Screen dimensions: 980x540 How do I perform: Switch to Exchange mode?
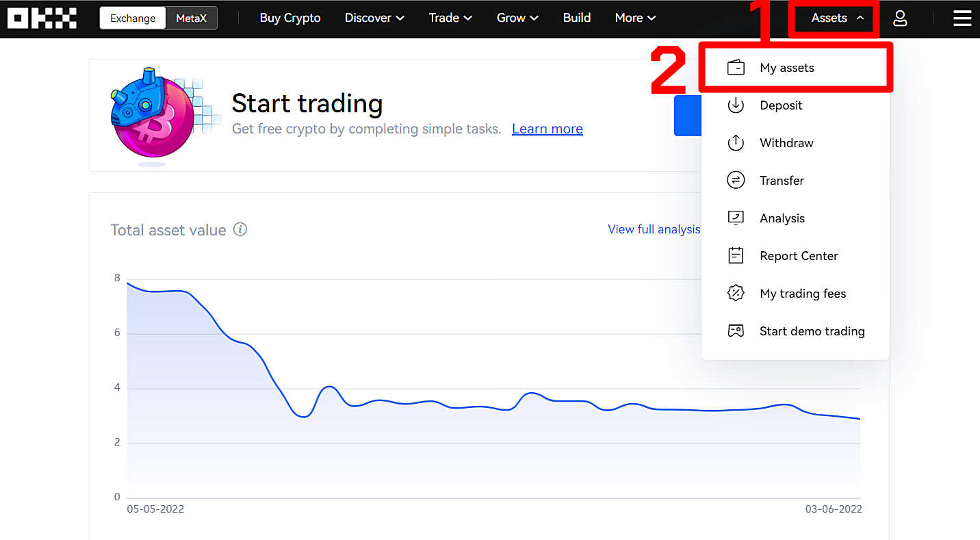click(x=133, y=18)
